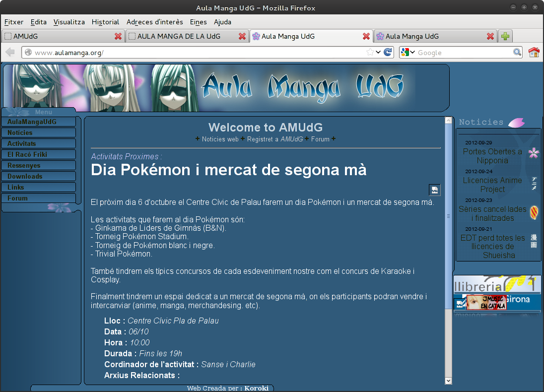Open Sèries cancel·lades i finalitzades news
Screen dimensions: 544x392
click(492, 214)
